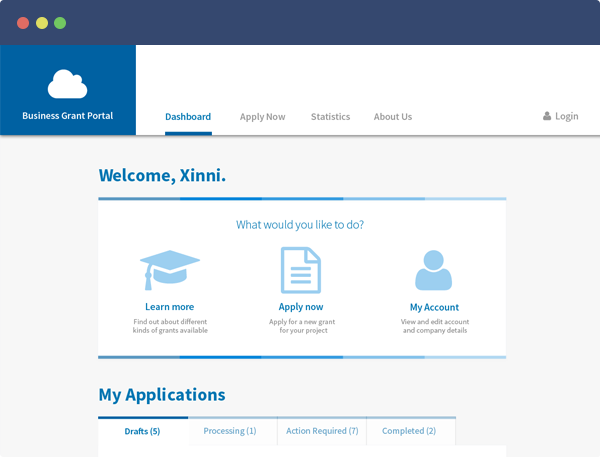This screenshot has width=600, height=457.
Task: Click the graduation cap icon
Action: pos(169,270)
